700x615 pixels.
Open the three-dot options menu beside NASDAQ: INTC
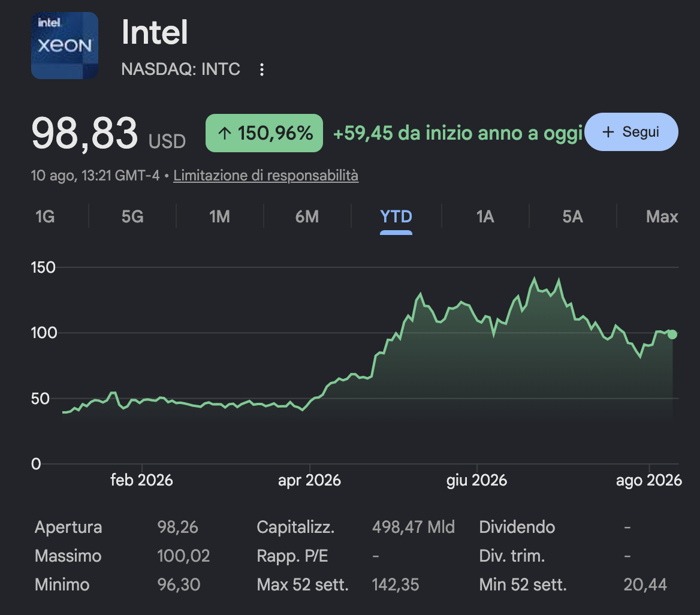[x=262, y=69]
